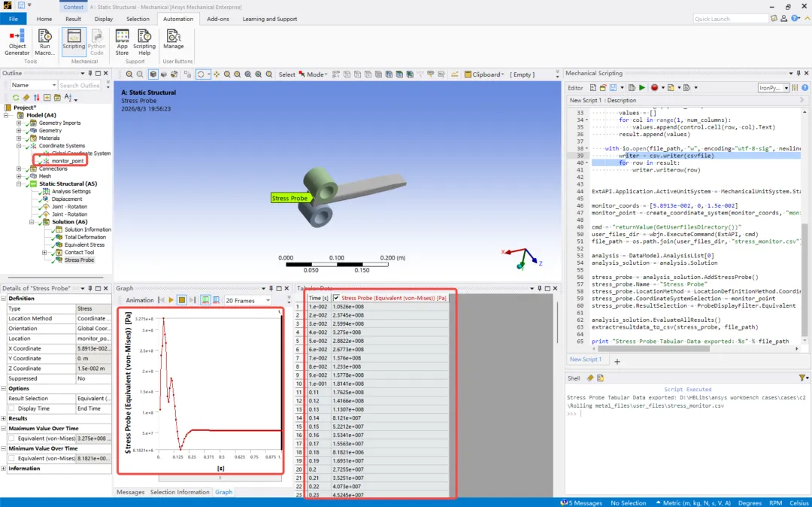Click the stop animation button in Graph panel

click(182, 300)
